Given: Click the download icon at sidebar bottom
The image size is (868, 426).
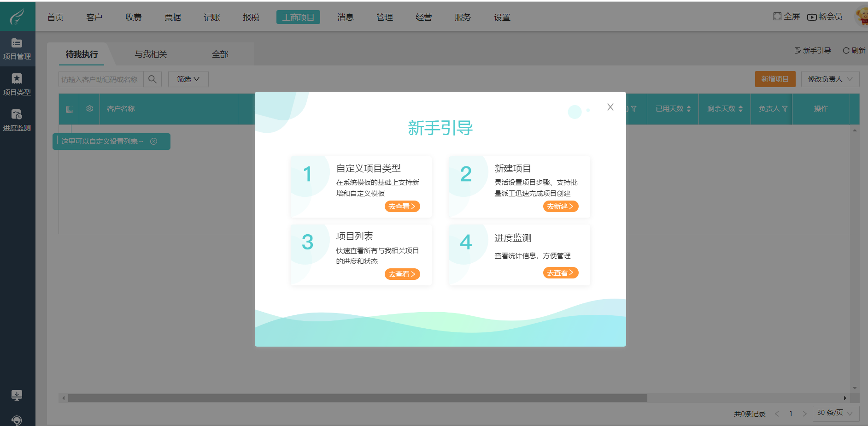Looking at the screenshot, I should 18,395.
